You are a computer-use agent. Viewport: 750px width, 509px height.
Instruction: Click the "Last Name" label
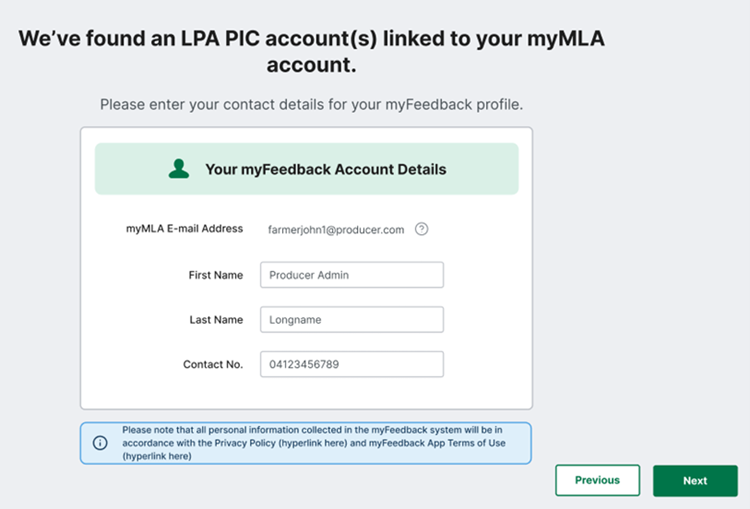(x=216, y=320)
